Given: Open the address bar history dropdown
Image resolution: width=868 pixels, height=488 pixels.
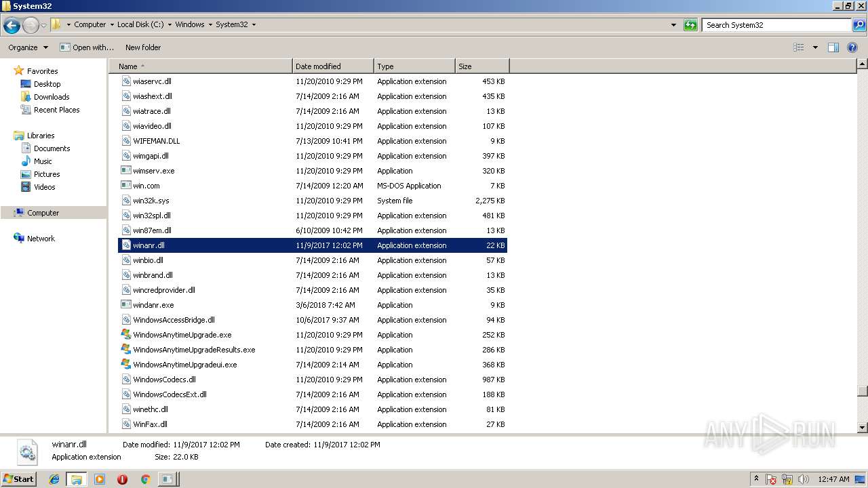Looking at the screenshot, I should tap(673, 25).
